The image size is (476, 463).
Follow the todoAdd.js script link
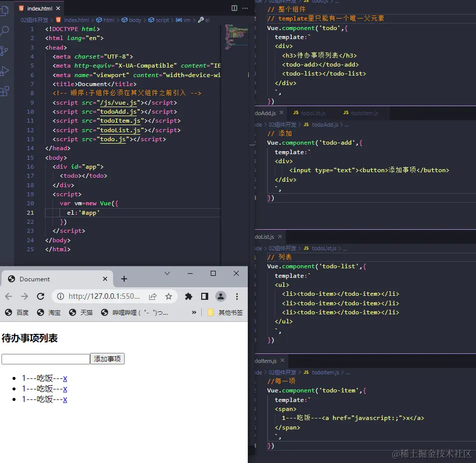point(119,112)
